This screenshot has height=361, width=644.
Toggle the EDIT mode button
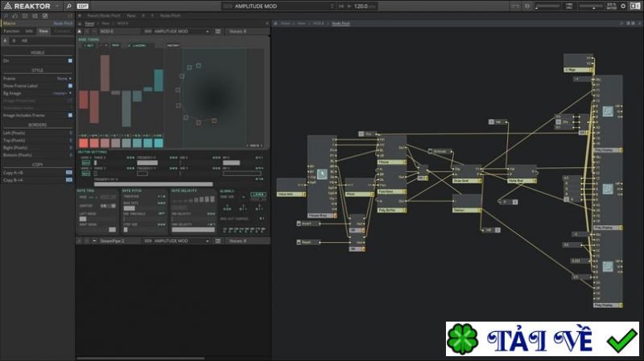(83, 6)
